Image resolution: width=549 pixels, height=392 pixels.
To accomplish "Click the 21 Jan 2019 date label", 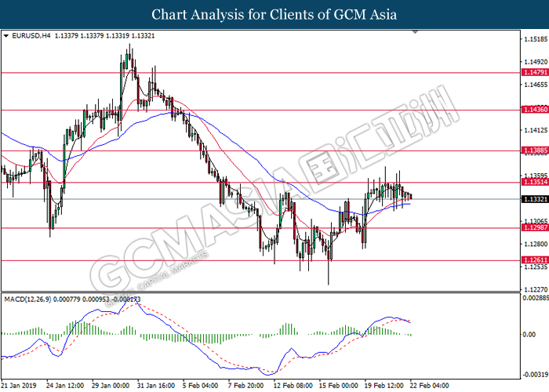I will pyautogui.click(x=20, y=386).
